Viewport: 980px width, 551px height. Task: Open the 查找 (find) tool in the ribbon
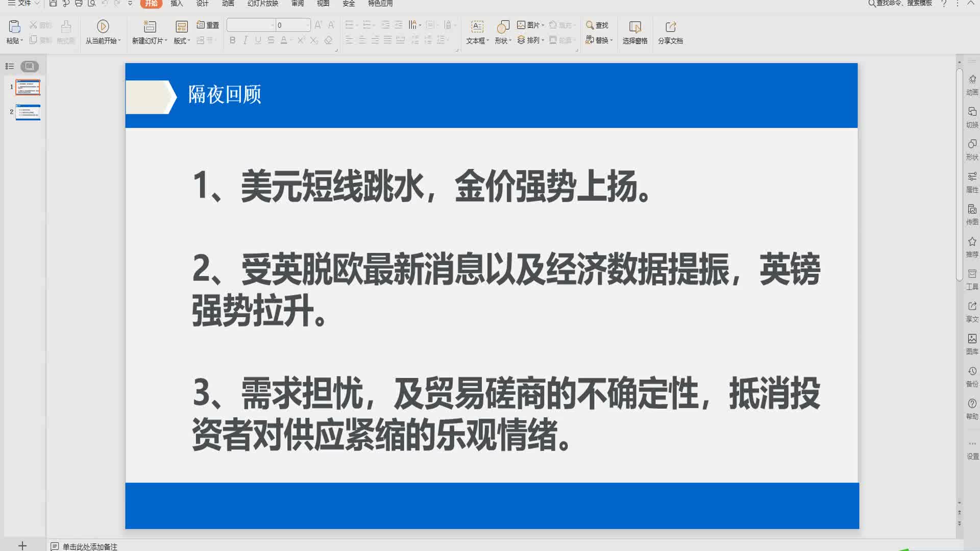pyautogui.click(x=598, y=24)
